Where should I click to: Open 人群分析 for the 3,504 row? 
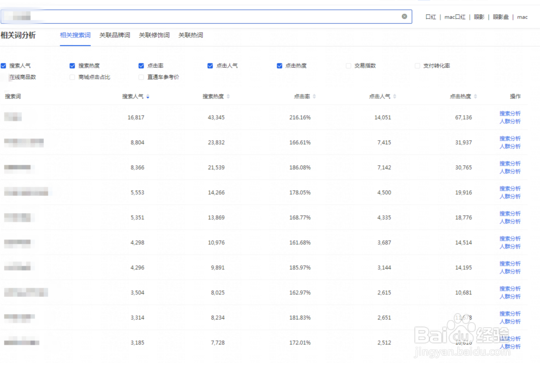[510, 297]
